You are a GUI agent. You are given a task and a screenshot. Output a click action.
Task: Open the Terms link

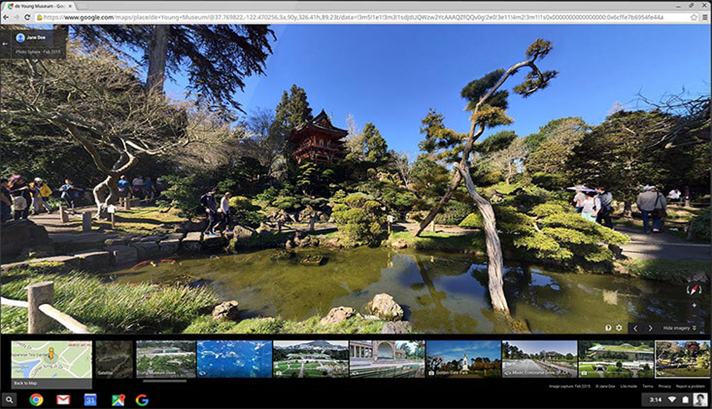pos(648,386)
